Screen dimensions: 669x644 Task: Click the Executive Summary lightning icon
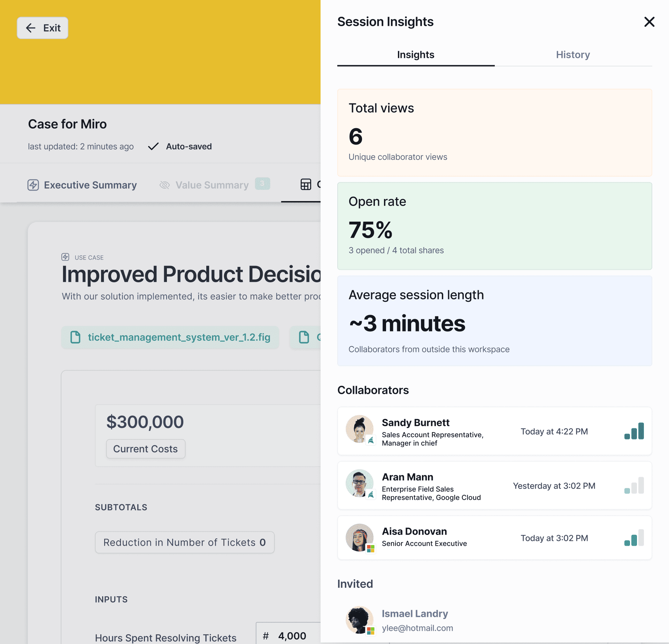[33, 185]
